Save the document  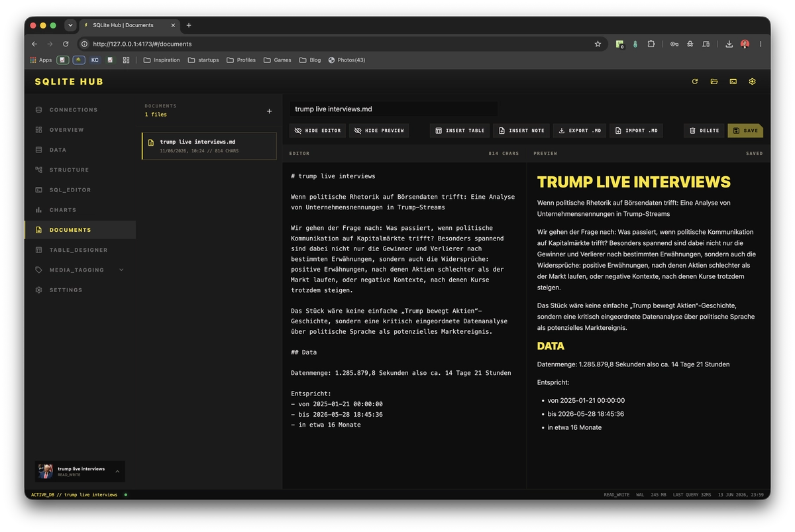[x=745, y=131]
